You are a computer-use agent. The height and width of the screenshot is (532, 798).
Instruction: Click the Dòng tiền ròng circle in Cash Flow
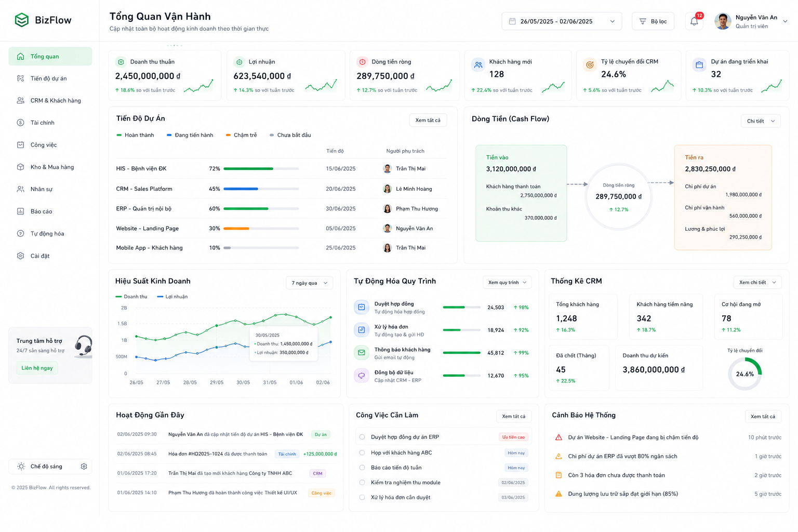click(618, 197)
